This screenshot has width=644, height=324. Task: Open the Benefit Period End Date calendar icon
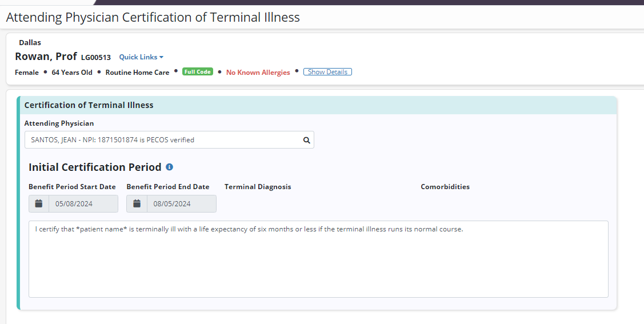137,204
